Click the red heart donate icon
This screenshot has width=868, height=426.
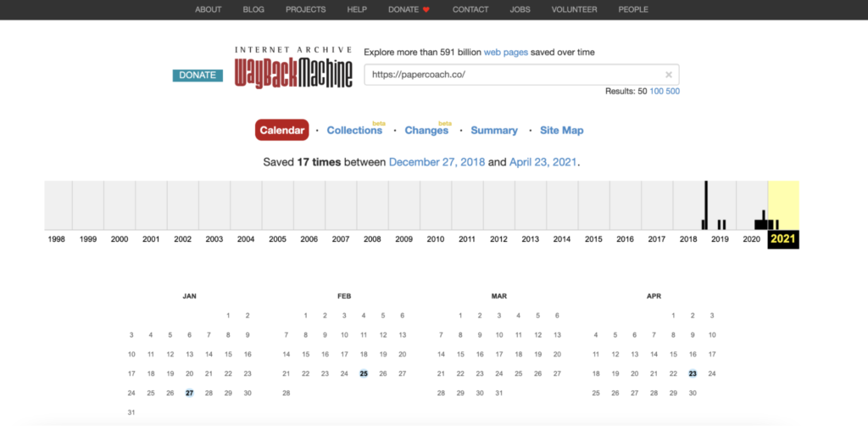(426, 9)
